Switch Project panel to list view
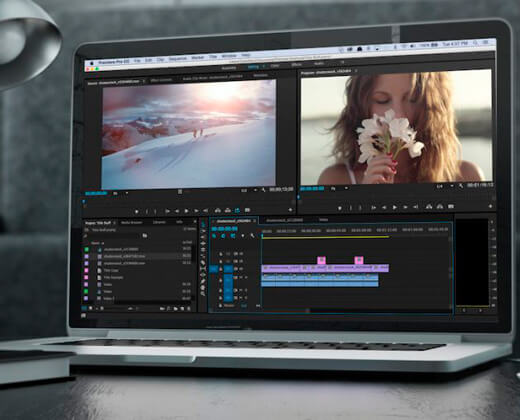The height and width of the screenshot is (420, 520). (85, 308)
